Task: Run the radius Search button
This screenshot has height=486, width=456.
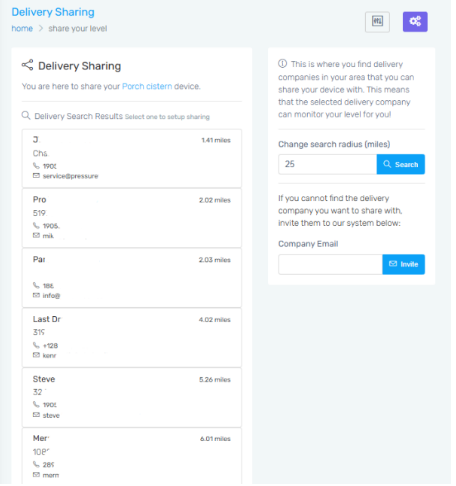Action: (x=401, y=164)
